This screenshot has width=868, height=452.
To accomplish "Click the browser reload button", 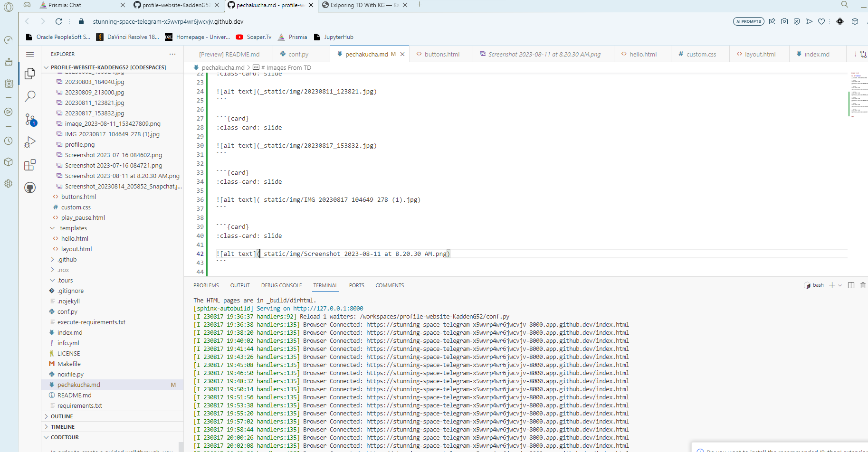I will 58,21.
